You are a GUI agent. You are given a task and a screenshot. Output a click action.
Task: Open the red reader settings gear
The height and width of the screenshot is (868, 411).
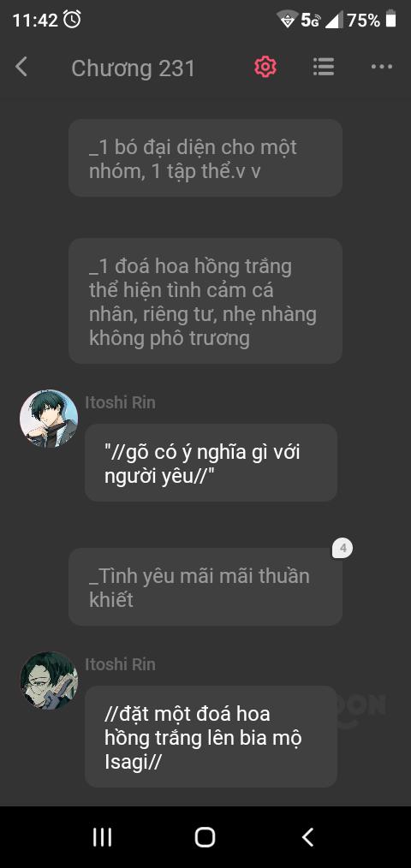point(265,67)
